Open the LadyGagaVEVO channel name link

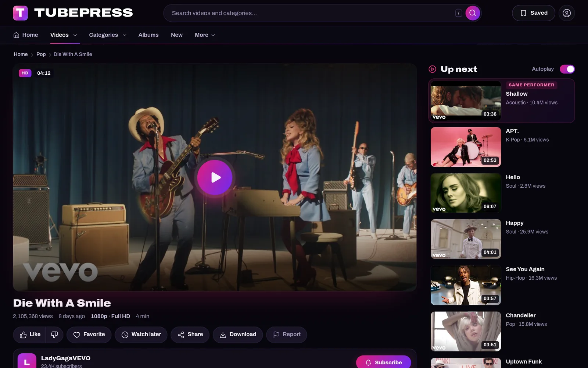tap(66, 358)
